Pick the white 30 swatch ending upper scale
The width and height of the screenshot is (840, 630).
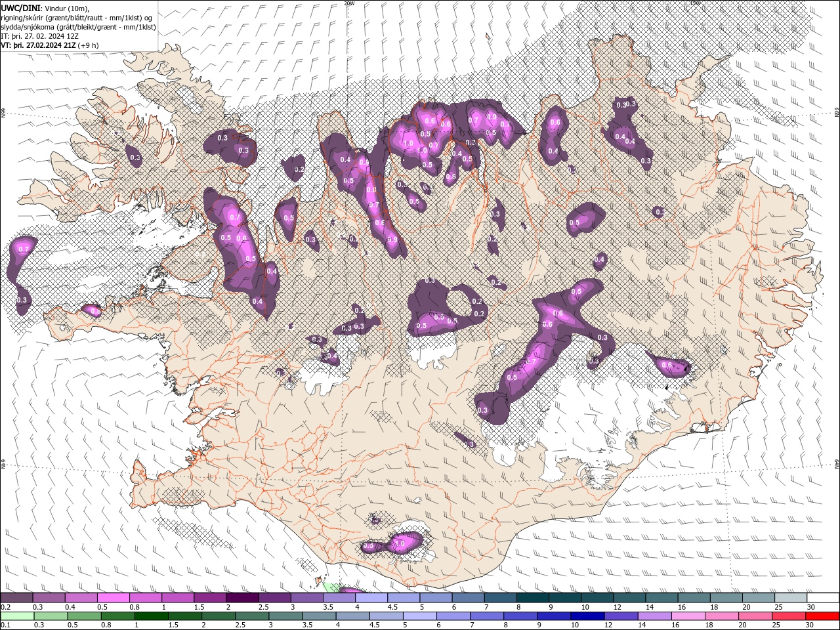click(x=823, y=598)
